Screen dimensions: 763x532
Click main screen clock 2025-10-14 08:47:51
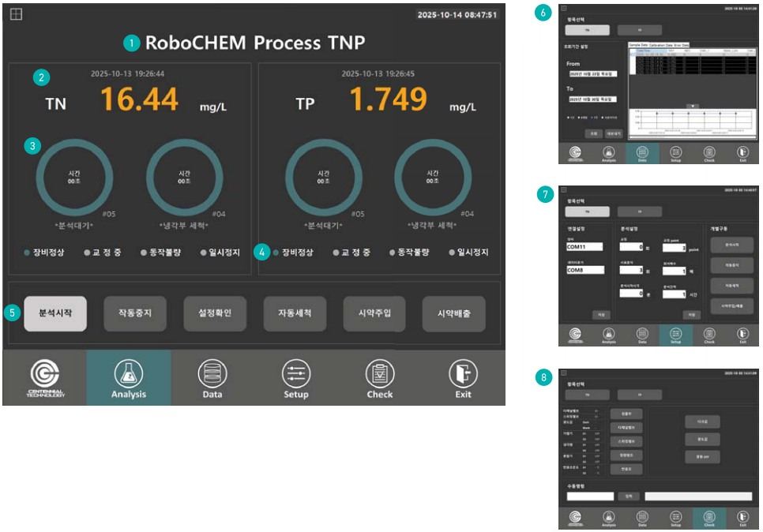pyautogui.click(x=457, y=14)
